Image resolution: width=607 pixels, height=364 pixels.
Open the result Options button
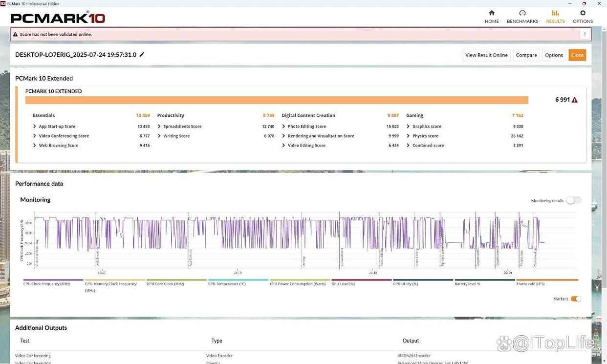[x=554, y=55]
